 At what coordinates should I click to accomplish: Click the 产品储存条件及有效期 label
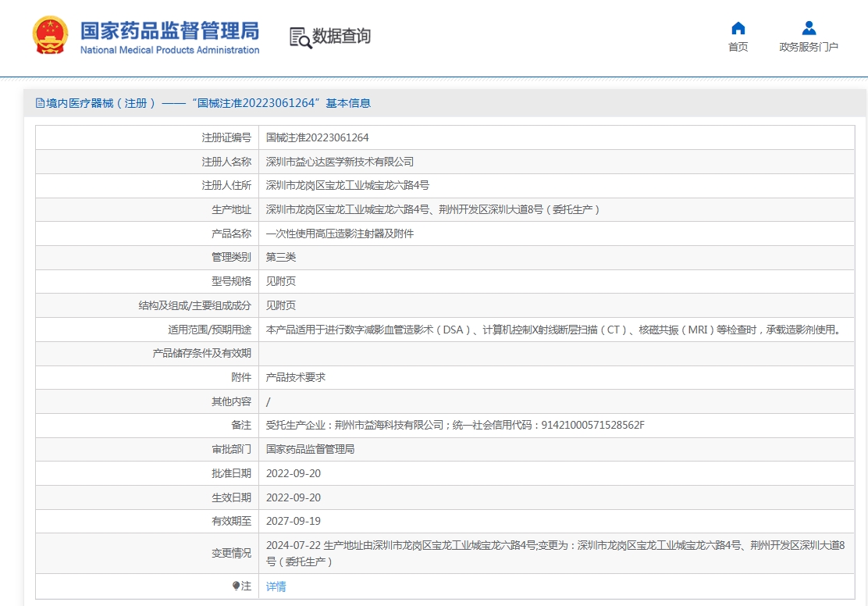pyautogui.click(x=202, y=354)
